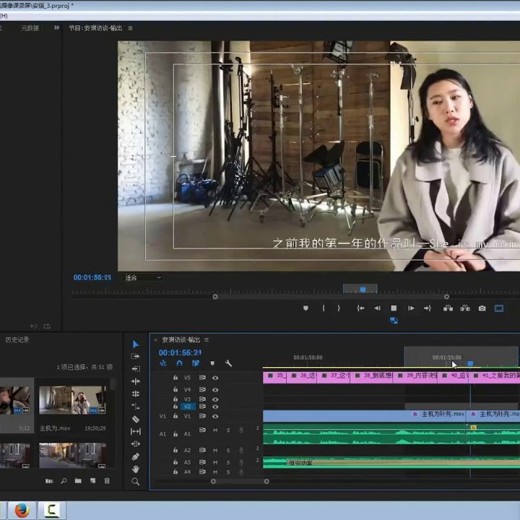Toggle linked selection in timeline
This screenshot has height=520, width=520.
(x=196, y=363)
